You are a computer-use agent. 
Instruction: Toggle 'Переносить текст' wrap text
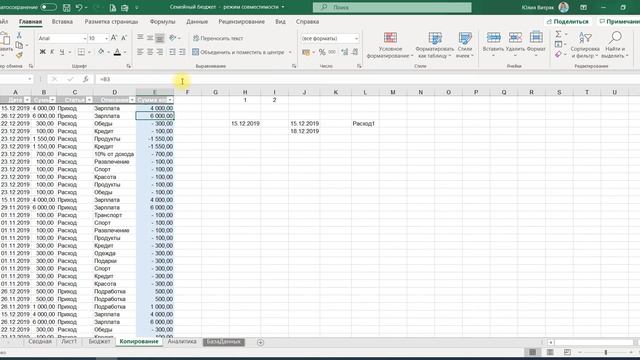[x=218, y=38]
